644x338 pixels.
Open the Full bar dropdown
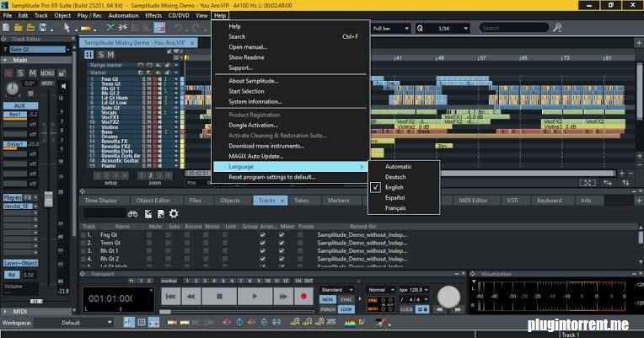390,29
